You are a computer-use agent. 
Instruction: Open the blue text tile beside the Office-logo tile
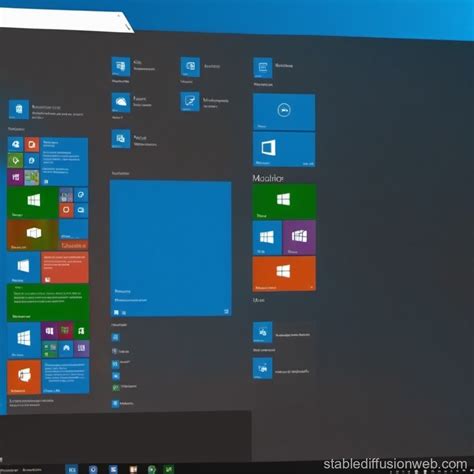(65, 376)
